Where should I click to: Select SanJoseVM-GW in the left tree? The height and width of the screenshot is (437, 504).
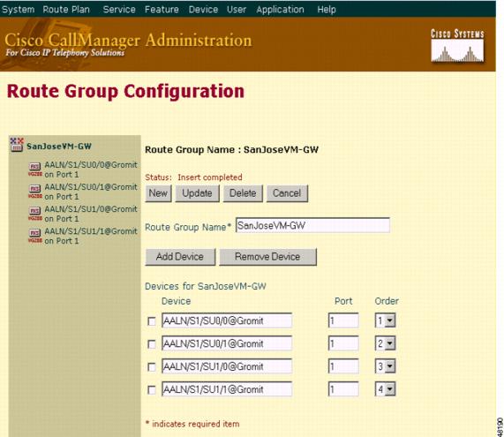tap(59, 147)
